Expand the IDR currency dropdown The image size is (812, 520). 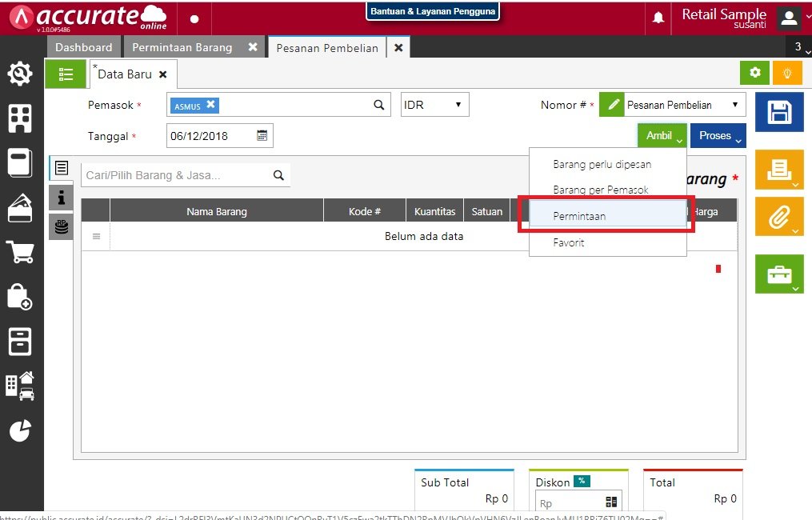tap(434, 105)
